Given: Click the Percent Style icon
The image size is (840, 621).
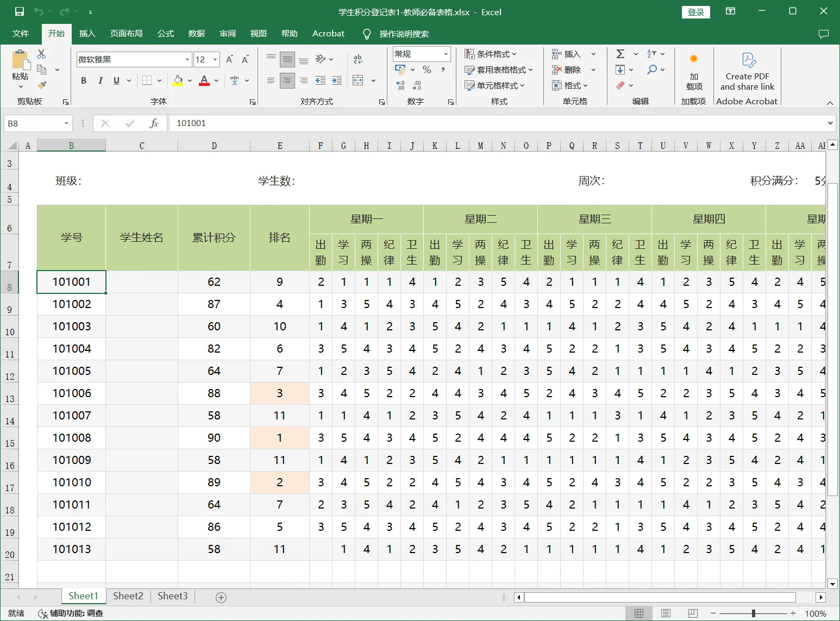Looking at the screenshot, I should click(x=427, y=70).
